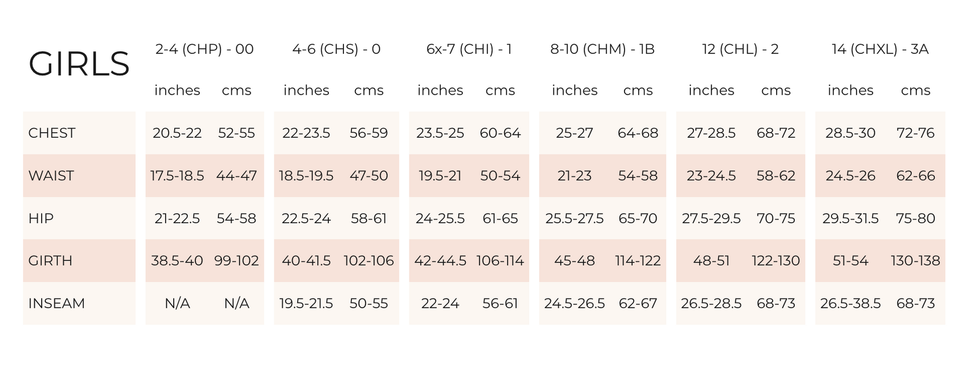Select hip value 29.5-31.5 inches
This screenshot has height=379, width=980.
(x=850, y=218)
